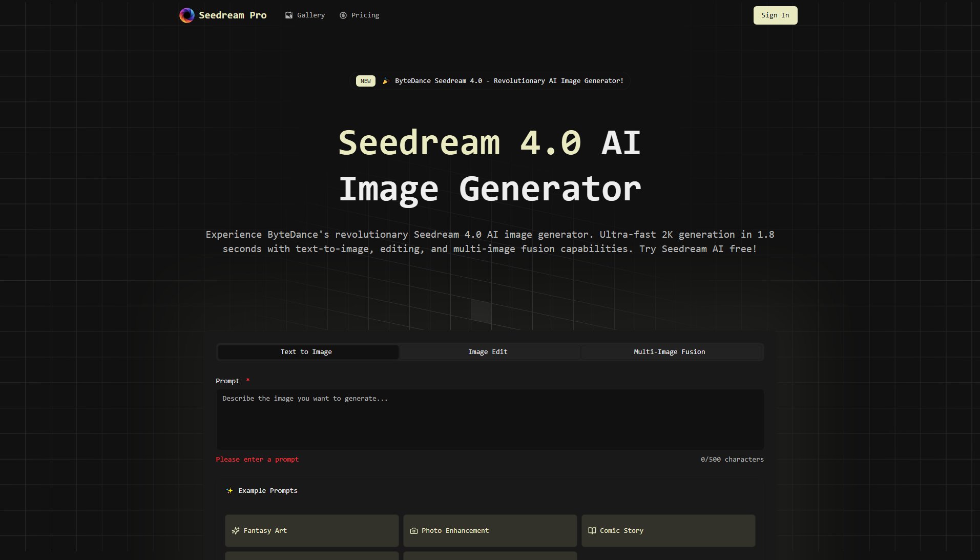Click the sparkle icon beside Example Prompts
The width and height of the screenshot is (980, 560).
pos(230,491)
